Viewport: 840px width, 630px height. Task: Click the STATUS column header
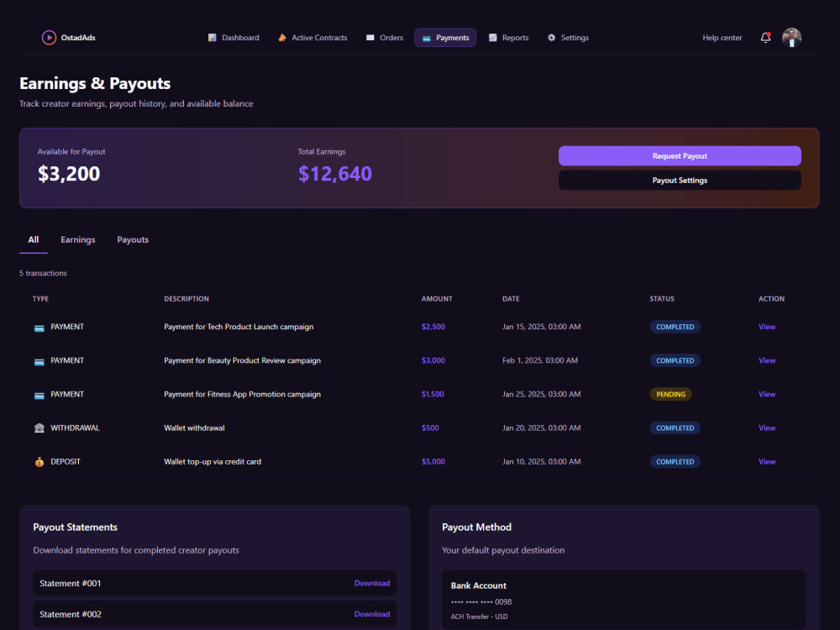(662, 299)
